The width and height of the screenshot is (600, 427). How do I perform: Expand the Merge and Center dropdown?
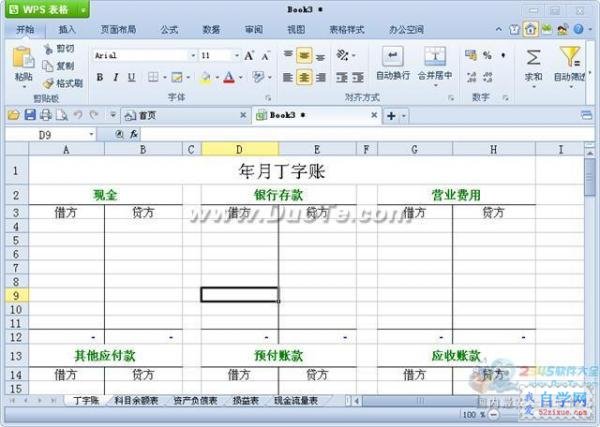(435, 86)
